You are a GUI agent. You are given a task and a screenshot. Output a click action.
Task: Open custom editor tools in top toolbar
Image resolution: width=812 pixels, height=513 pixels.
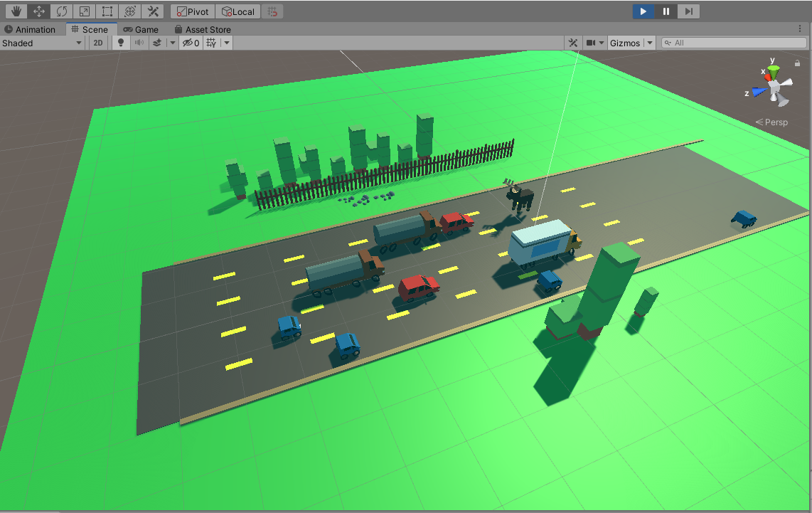(x=153, y=11)
